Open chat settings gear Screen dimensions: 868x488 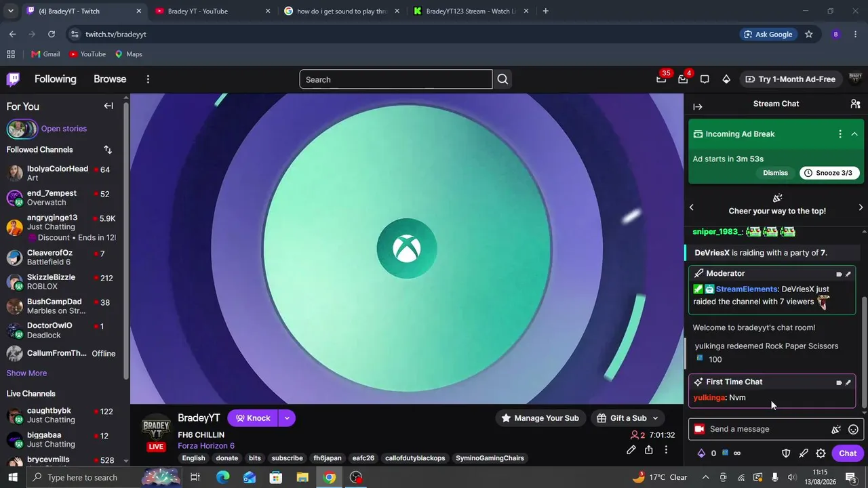point(821,453)
